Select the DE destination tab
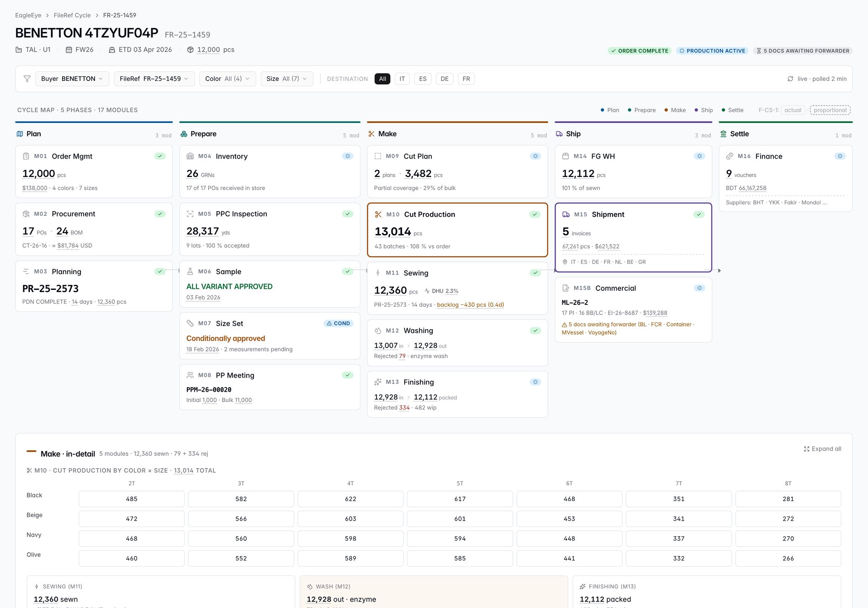The height and width of the screenshot is (608, 868). (445, 79)
